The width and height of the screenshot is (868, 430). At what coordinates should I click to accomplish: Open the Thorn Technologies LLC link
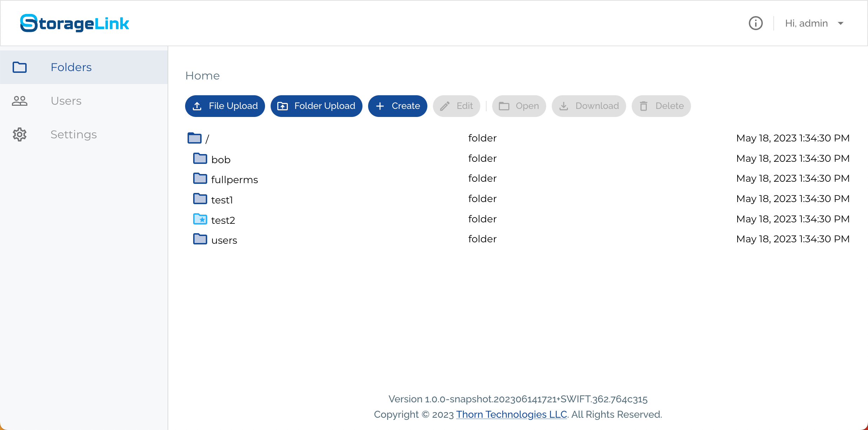[x=511, y=414]
